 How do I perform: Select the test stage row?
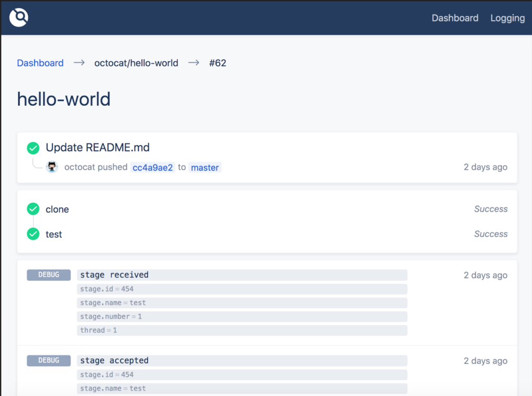[267, 234]
